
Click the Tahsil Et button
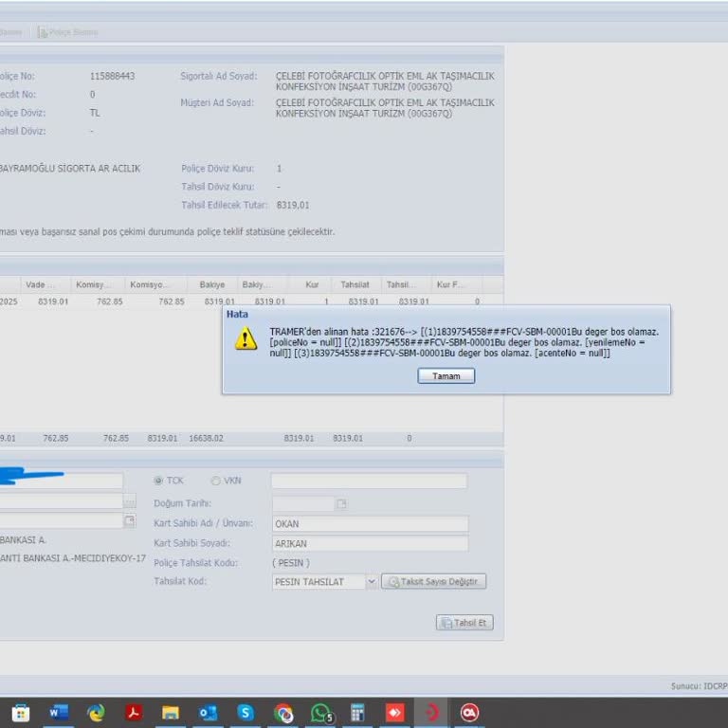click(464, 623)
